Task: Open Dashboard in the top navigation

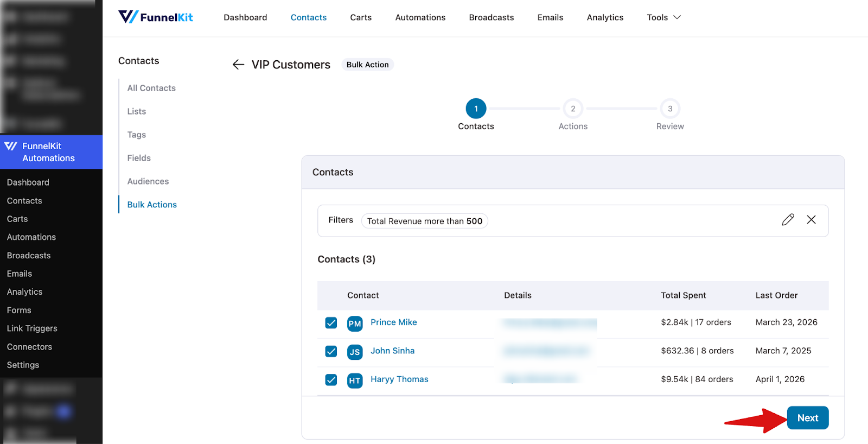Action: pyautogui.click(x=245, y=17)
